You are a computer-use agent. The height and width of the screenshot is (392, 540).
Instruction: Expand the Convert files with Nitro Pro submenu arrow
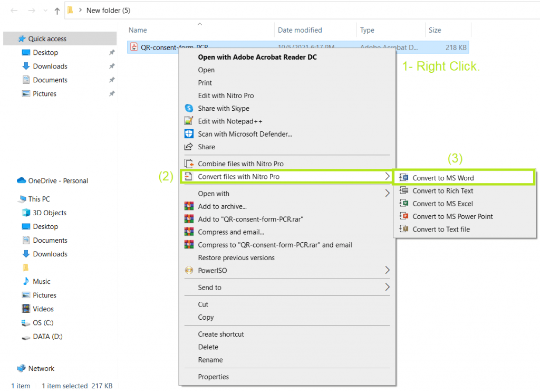tap(387, 176)
